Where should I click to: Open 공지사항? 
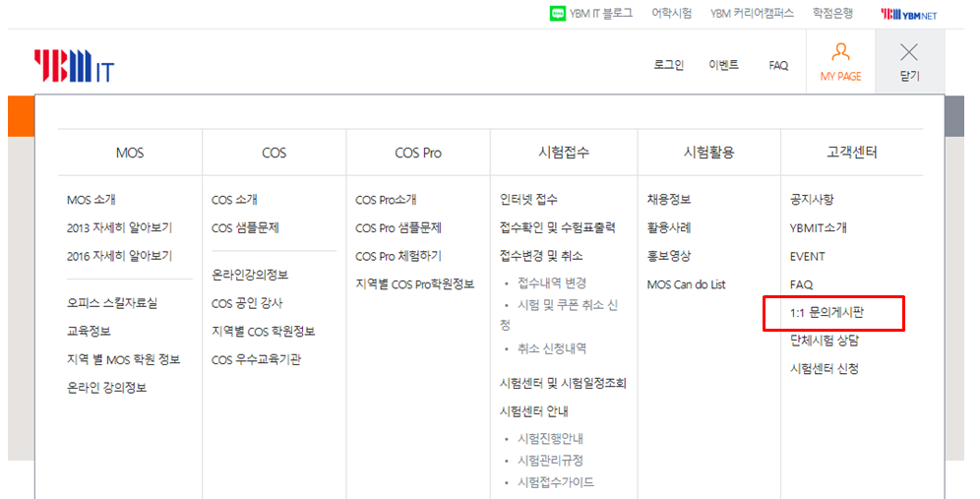coord(812,200)
